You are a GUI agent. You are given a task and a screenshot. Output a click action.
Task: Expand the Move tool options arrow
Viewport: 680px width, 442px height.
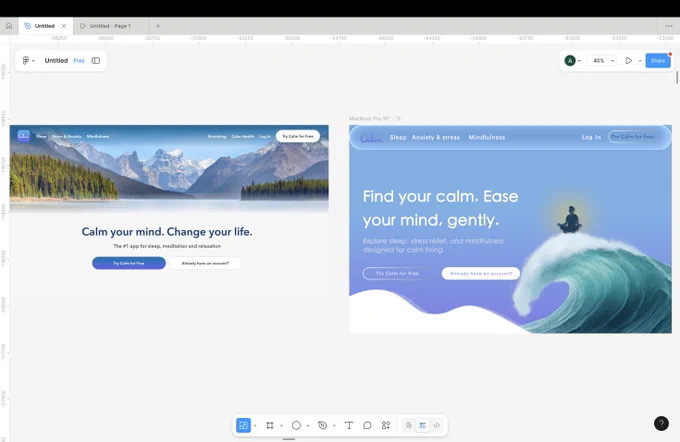[255, 426]
